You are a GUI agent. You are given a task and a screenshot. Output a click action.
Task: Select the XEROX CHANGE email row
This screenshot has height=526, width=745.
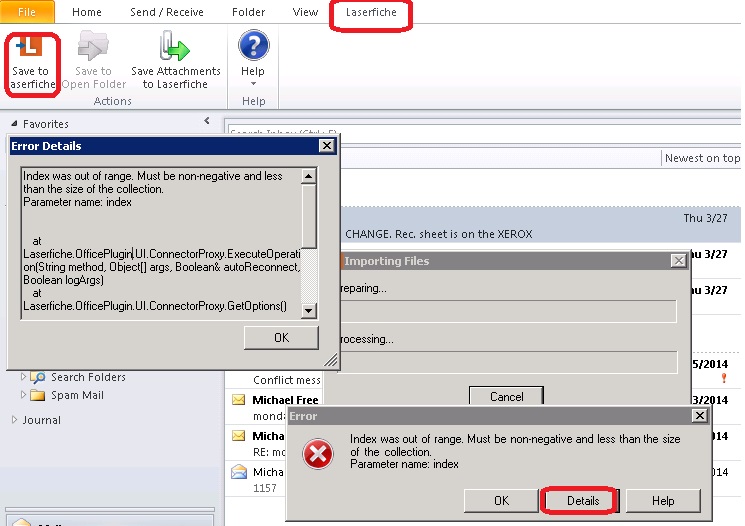click(541, 226)
